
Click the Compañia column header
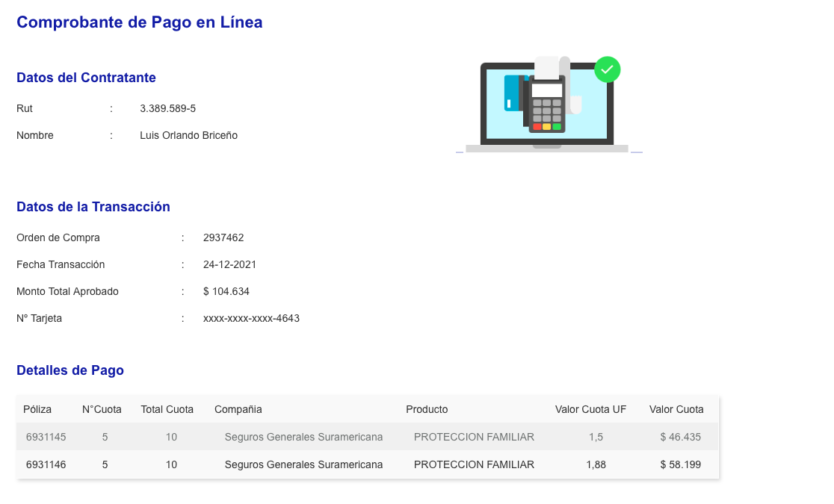238,409
